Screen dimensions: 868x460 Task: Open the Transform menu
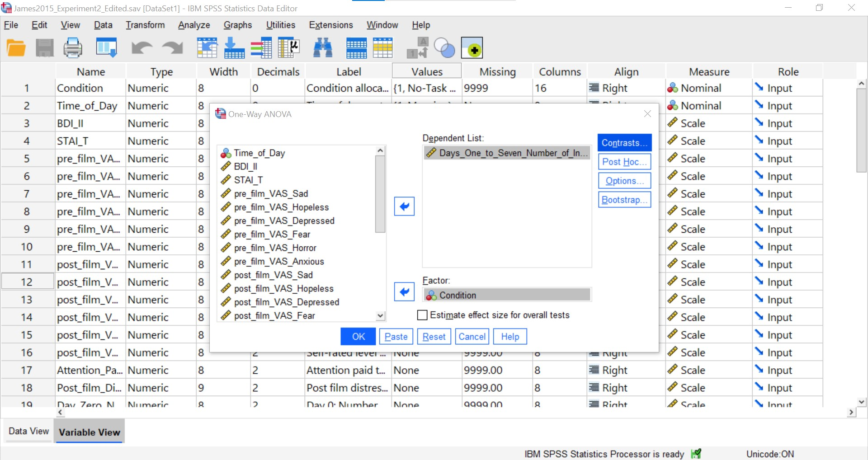pos(145,25)
